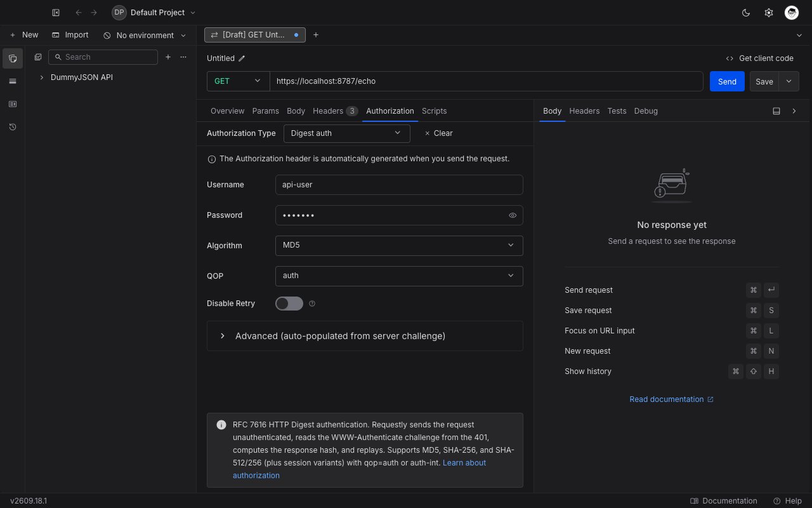Save the request
812x508 pixels.
(764, 81)
